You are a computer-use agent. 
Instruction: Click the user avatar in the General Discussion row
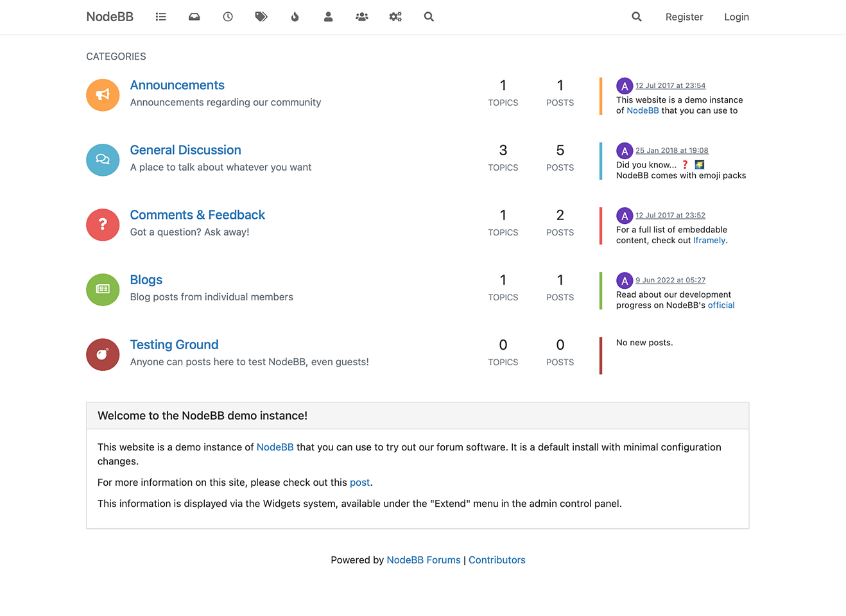pyautogui.click(x=625, y=151)
